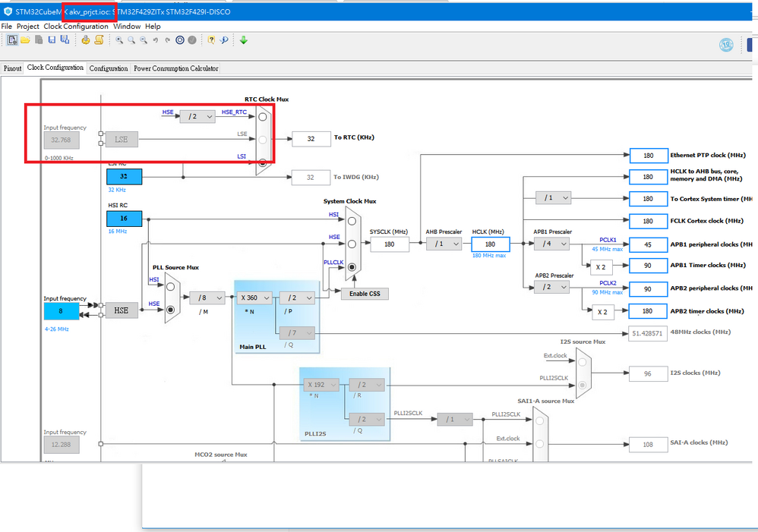758x532 pixels.
Task: Open the Project menu
Action: click(x=28, y=26)
